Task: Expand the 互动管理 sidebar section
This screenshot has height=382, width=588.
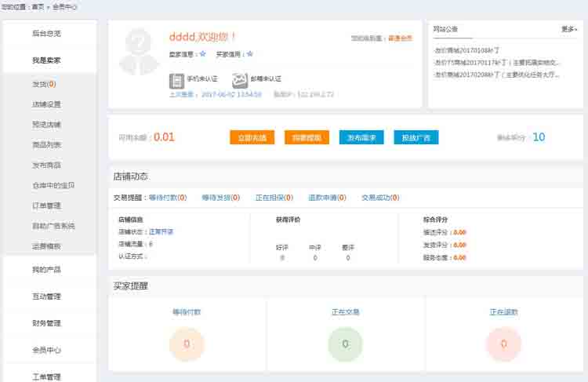Action: (46, 297)
